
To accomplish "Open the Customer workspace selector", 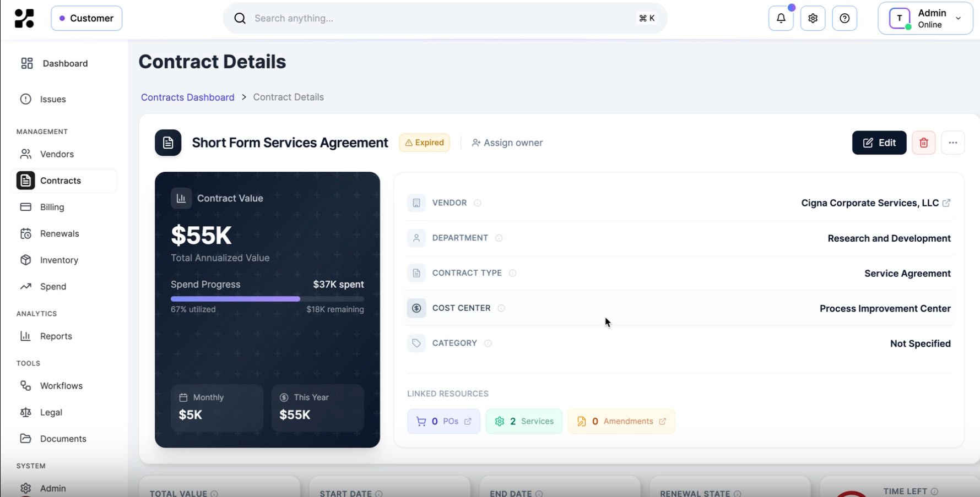I will tap(86, 18).
